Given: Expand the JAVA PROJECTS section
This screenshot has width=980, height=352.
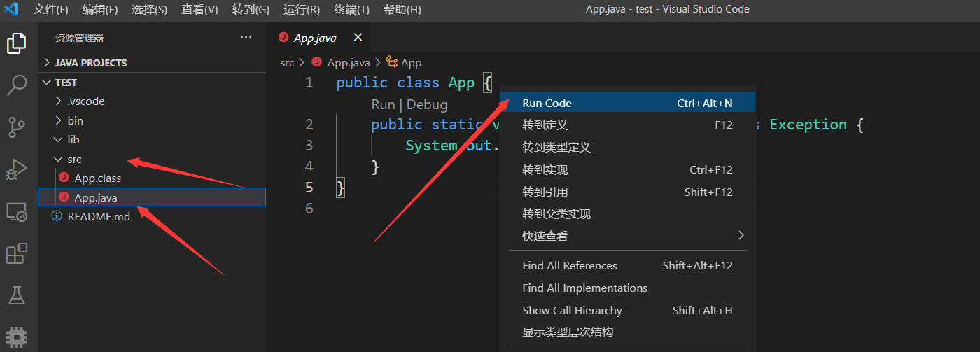Looking at the screenshot, I should 90,63.
